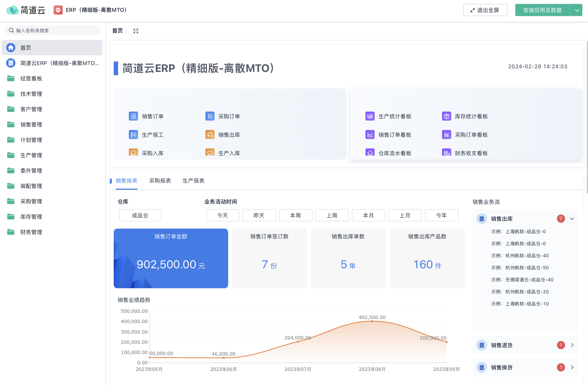Click the sidebar search input field

(52, 30)
